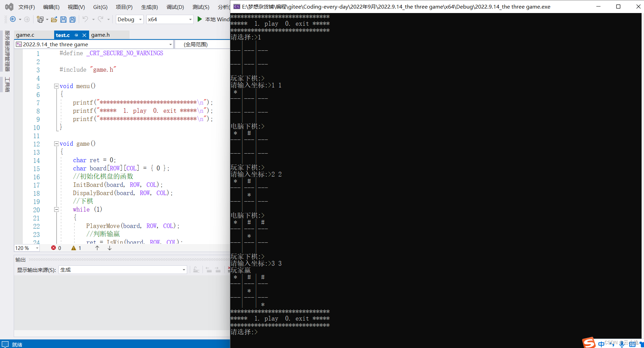Open the 120 % zoom level dropdown
This screenshot has height=348, width=644.
click(x=27, y=248)
